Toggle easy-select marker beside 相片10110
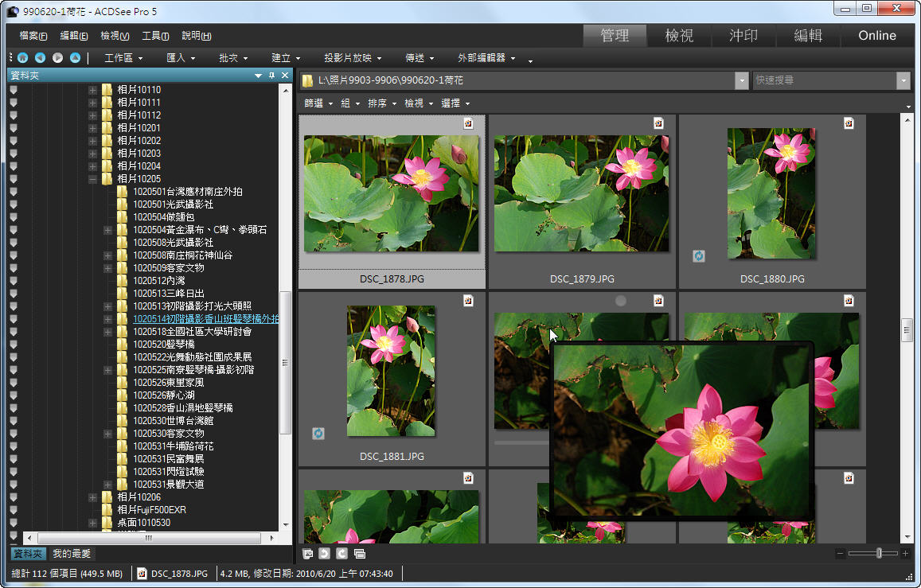Image resolution: width=921 pixels, height=588 pixels. click(x=14, y=90)
